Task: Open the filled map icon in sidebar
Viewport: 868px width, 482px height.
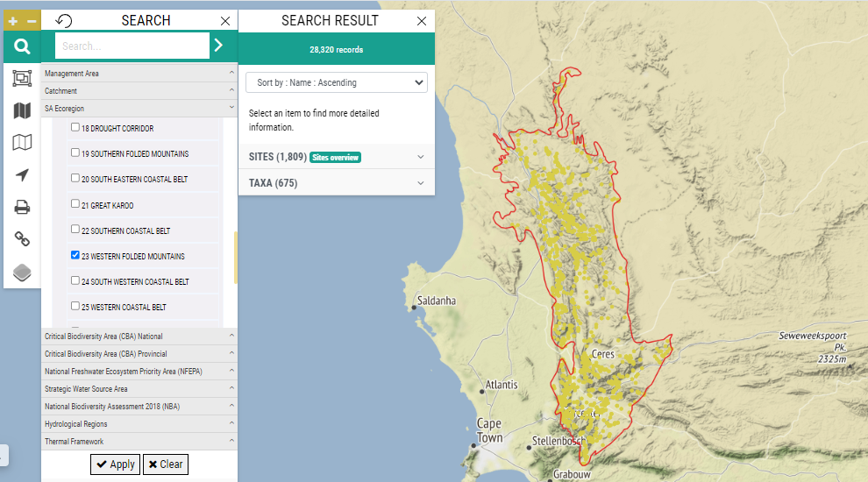Action: pyautogui.click(x=22, y=110)
